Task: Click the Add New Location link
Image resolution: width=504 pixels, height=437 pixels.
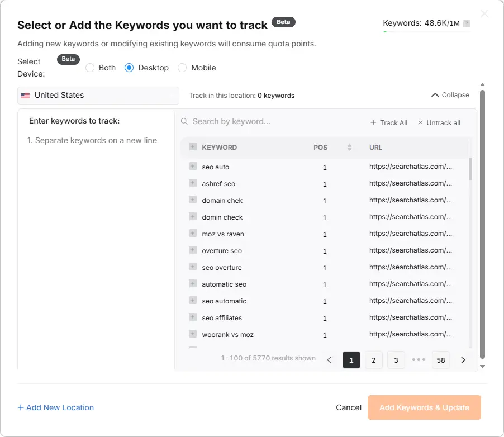Action: pos(55,407)
